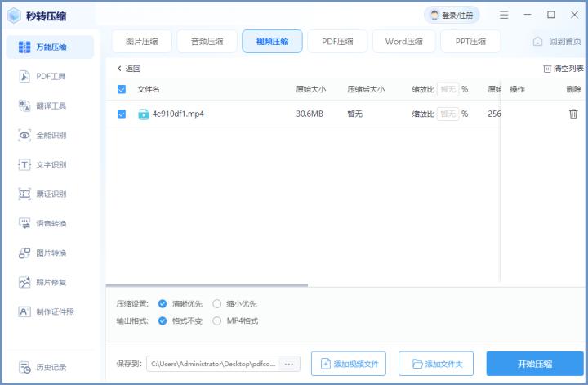588x385 pixels.
Task: Open 制作证件照 in the sidebar
Action: [50, 311]
